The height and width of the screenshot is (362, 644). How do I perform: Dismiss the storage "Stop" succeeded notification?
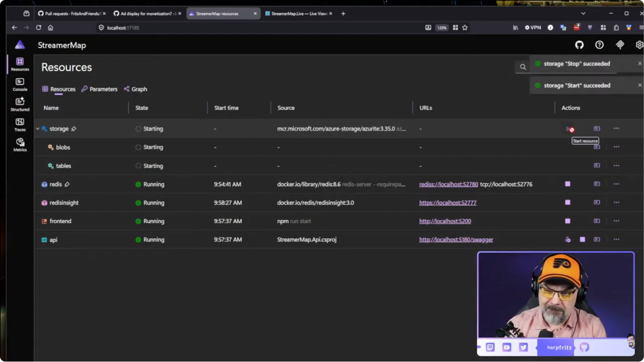coord(639,64)
